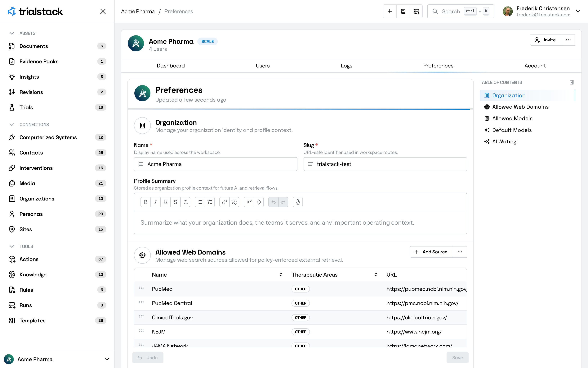Switch to the Users tab
This screenshot has height=368, width=588.
(x=263, y=66)
